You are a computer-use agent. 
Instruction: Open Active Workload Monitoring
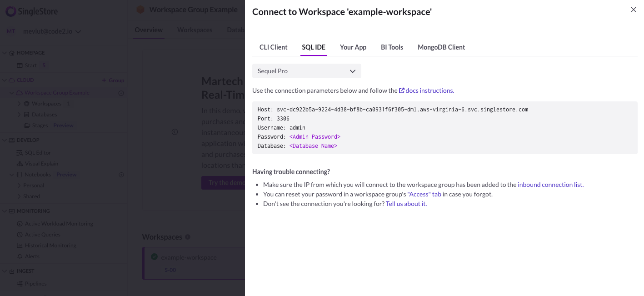pyautogui.click(x=55, y=224)
